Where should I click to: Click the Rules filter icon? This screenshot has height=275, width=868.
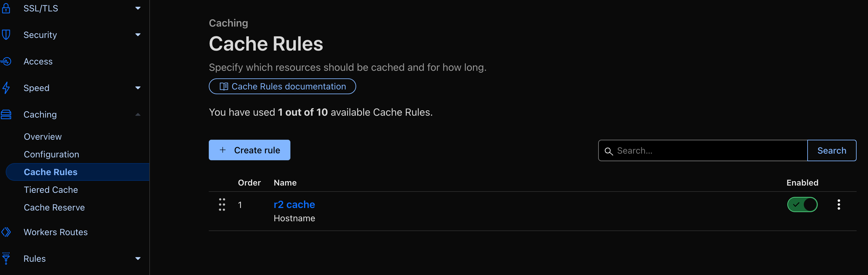(6, 259)
